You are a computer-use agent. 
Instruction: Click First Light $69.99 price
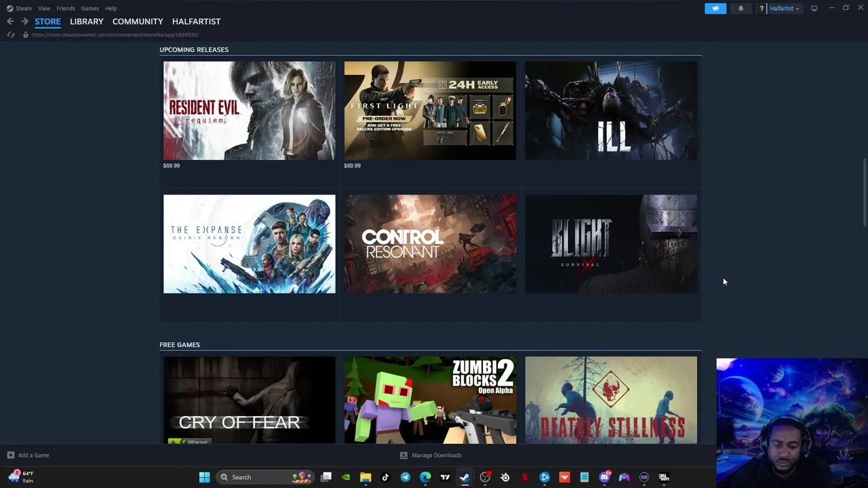pos(353,165)
